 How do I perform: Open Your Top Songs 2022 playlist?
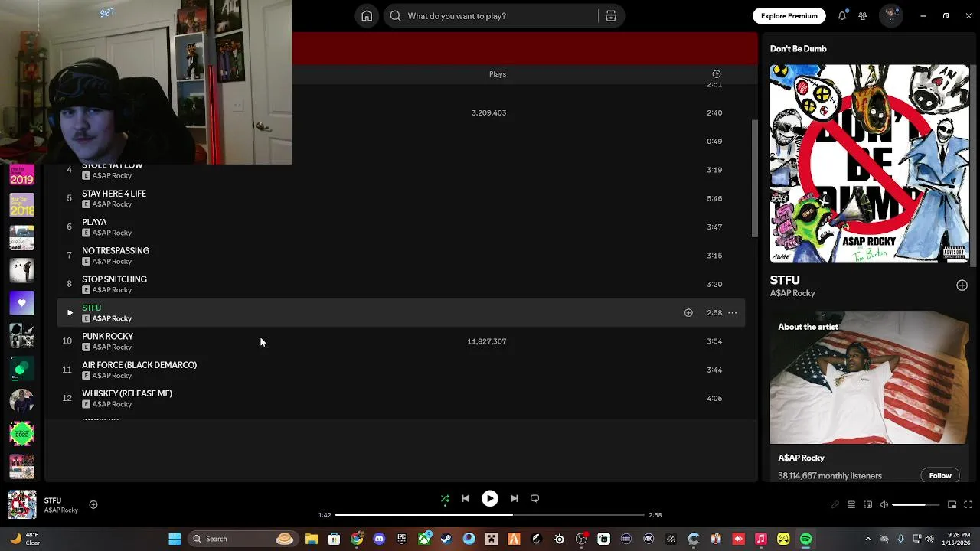point(21,434)
